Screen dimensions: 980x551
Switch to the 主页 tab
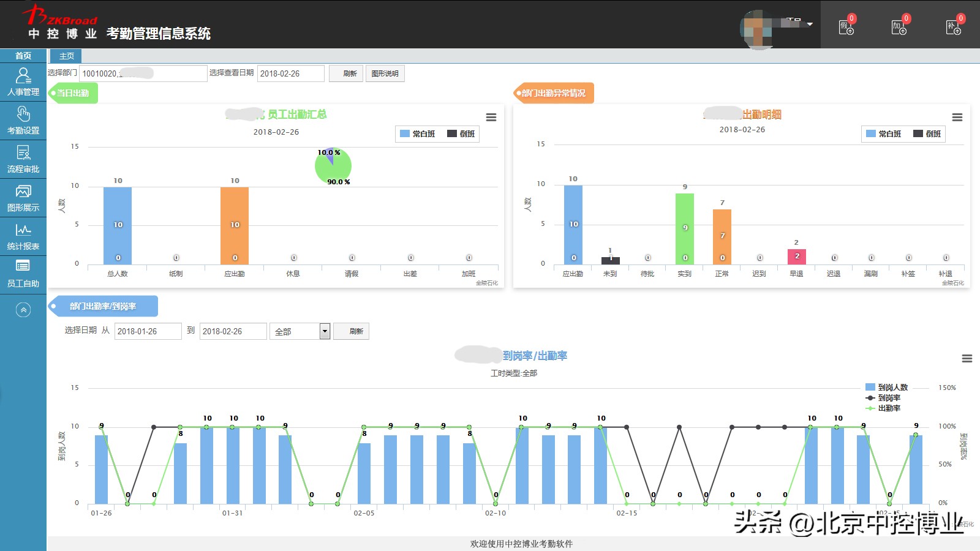click(66, 56)
